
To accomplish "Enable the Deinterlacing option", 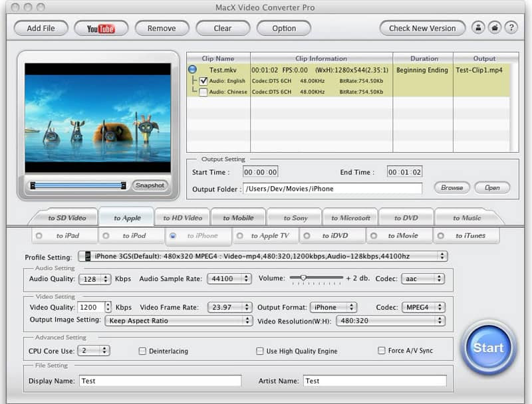I will pos(142,351).
